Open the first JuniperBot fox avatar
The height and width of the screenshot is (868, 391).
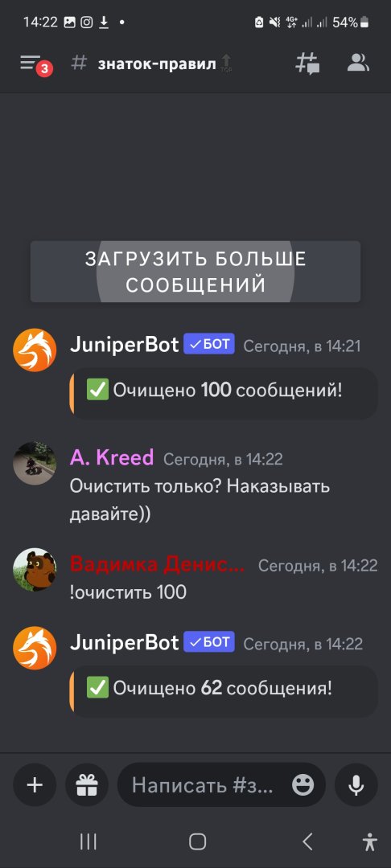(x=35, y=350)
